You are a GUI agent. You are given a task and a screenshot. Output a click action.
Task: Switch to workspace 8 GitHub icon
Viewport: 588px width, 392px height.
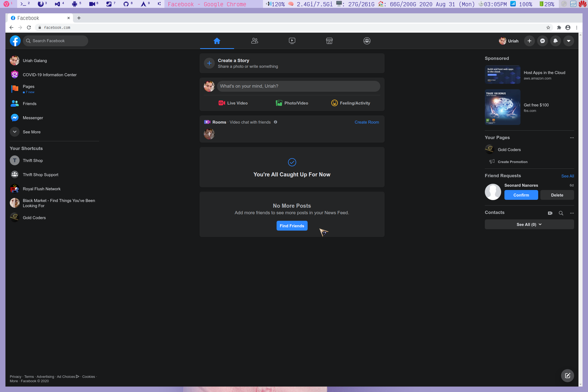pos(128,4)
